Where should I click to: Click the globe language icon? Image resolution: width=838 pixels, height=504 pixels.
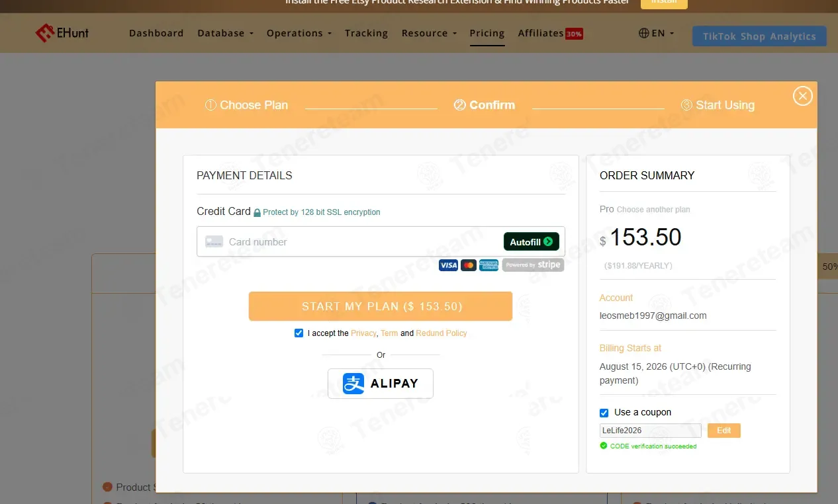[643, 33]
